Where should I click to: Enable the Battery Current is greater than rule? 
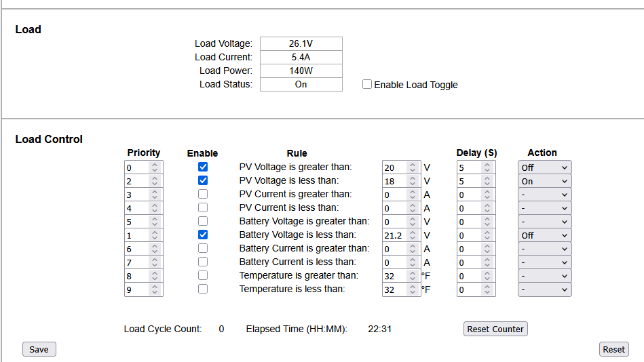click(x=202, y=248)
